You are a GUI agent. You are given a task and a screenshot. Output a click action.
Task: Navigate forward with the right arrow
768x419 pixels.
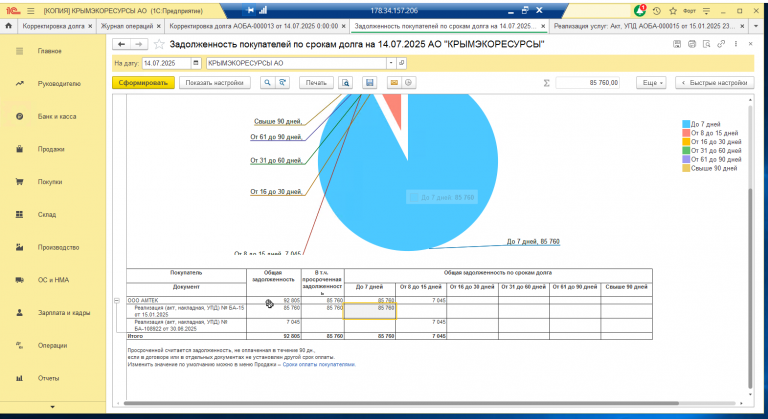(139, 45)
